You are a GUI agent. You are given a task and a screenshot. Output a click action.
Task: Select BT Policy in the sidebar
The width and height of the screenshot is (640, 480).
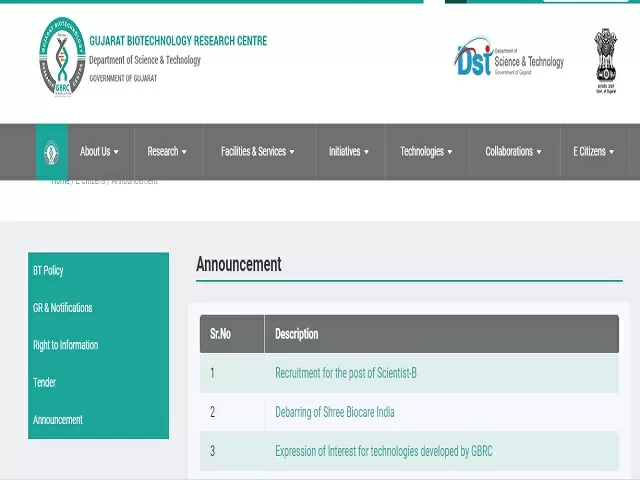48,271
